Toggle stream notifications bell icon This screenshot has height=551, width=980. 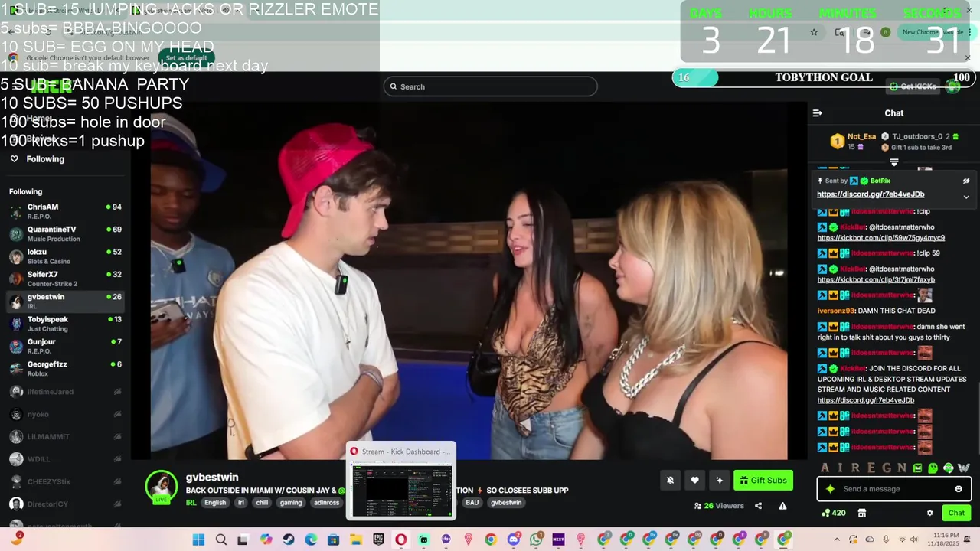[x=670, y=480]
